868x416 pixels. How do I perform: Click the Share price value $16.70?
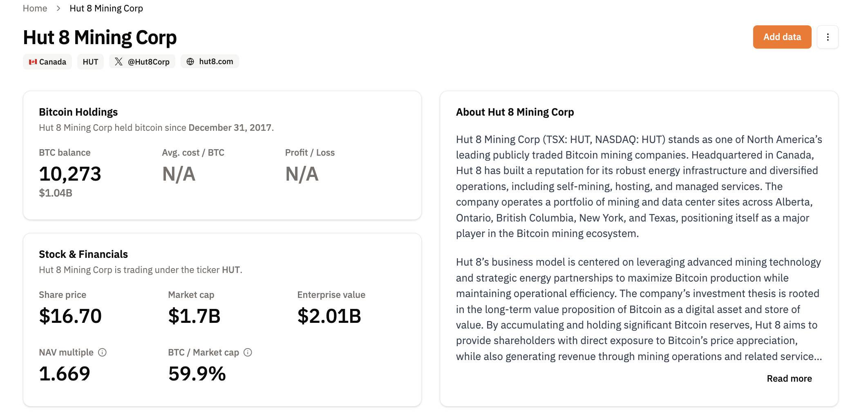coord(70,316)
